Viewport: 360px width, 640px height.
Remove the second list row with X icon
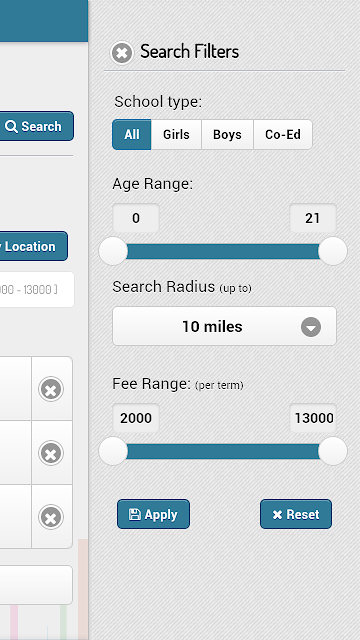pyautogui.click(x=51, y=453)
